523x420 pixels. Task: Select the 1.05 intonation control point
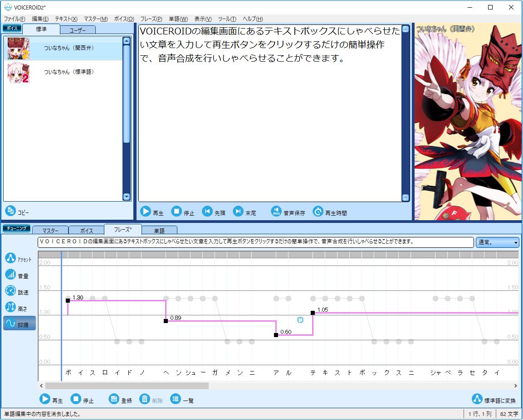coord(313,313)
